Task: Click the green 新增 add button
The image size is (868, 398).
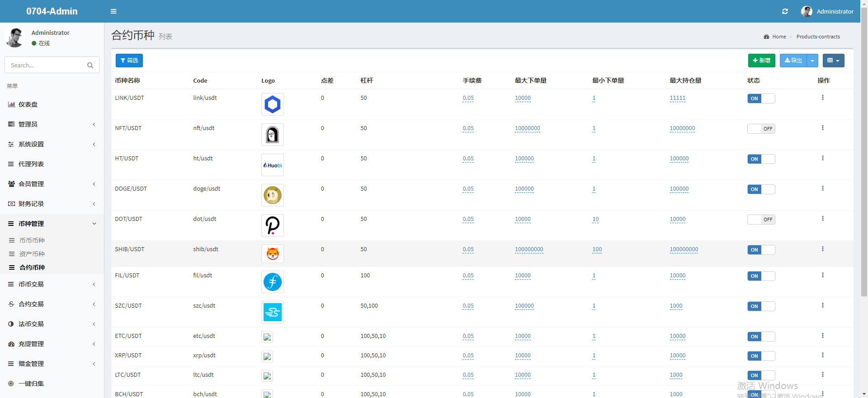Action: (761, 61)
